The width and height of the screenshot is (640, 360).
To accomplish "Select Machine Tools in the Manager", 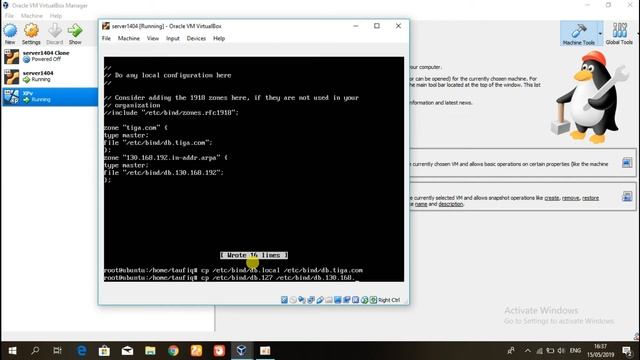I will 578,33.
